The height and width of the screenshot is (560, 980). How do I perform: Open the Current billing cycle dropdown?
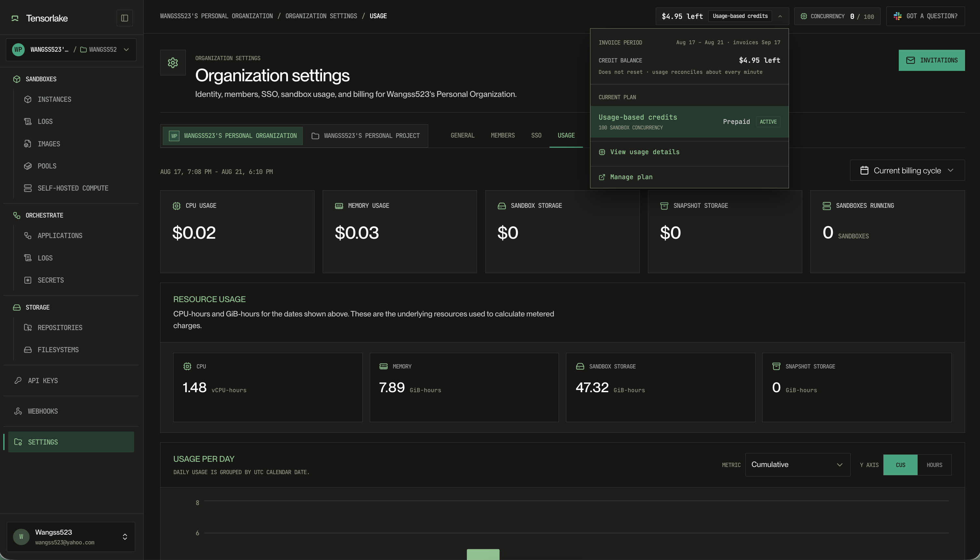click(907, 170)
